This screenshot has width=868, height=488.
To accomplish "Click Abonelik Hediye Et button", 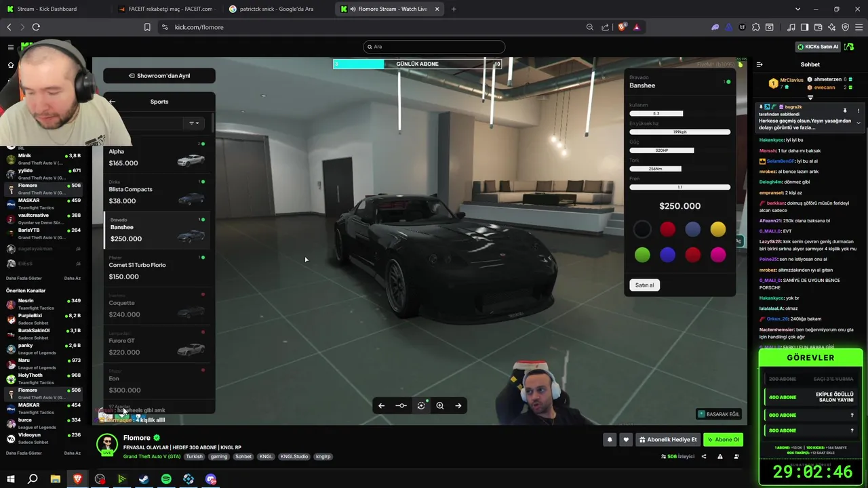I will (x=668, y=439).
